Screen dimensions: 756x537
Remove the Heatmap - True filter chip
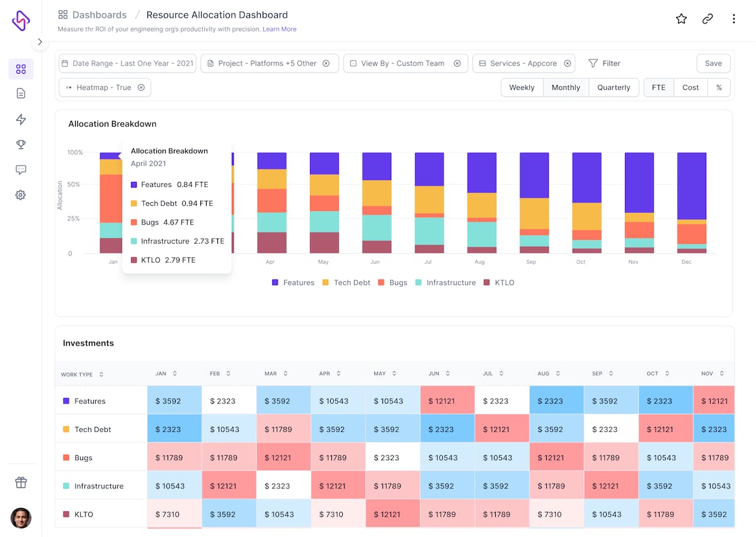pos(142,88)
